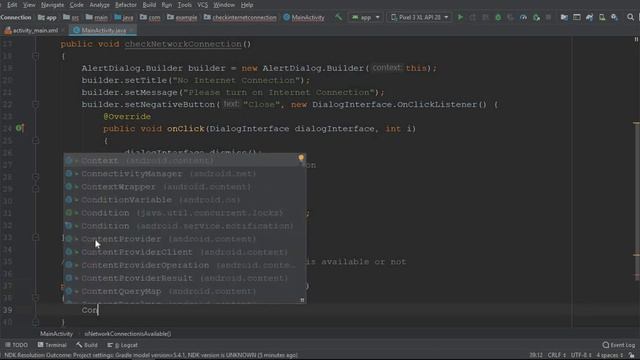Click the lightbulb icon in completion popup
The image size is (640, 360).
click(301, 158)
